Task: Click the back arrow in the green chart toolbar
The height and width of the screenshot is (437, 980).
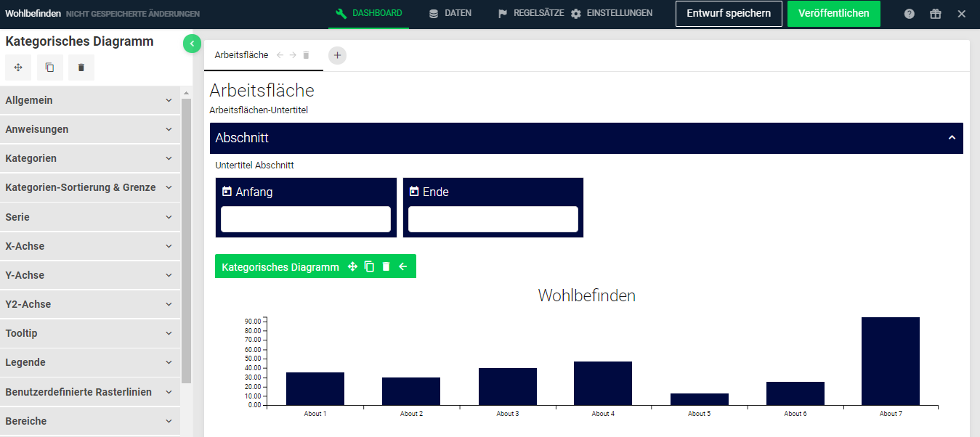Action: tap(402, 266)
